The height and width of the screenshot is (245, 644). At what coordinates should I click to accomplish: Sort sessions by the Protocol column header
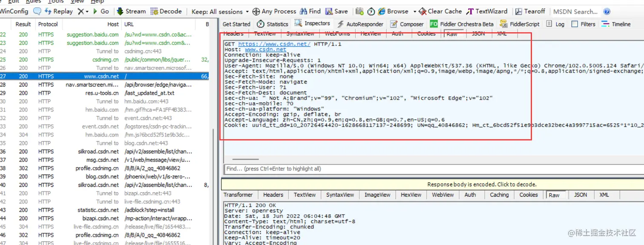coord(48,24)
